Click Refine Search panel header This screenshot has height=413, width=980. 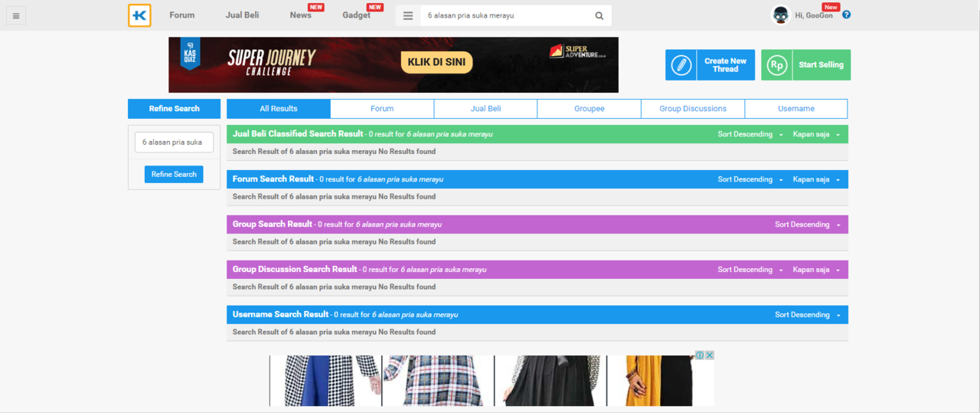click(174, 109)
